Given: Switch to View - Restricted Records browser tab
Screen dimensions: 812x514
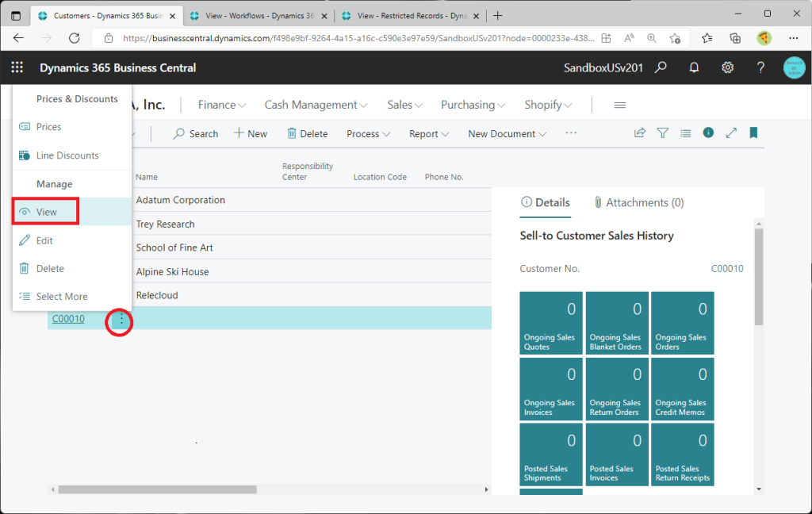Looking at the screenshot, I should [x=412, y=16].
